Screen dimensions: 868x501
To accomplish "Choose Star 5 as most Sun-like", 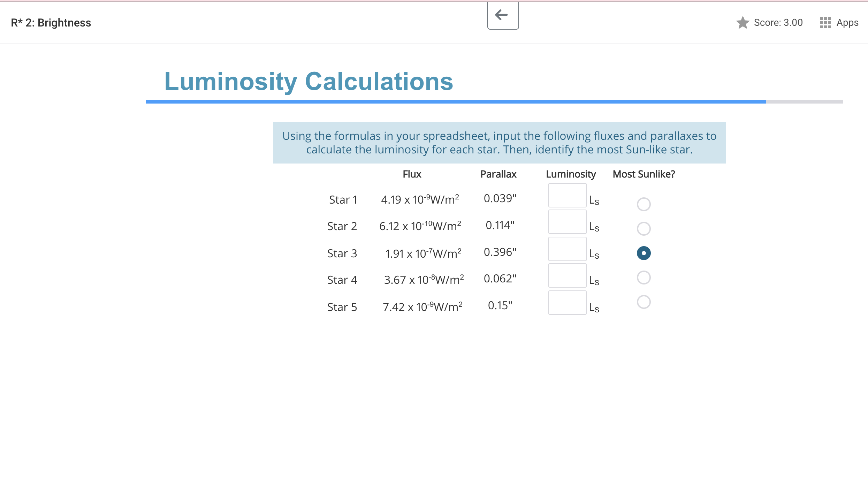I will point(644,302).
